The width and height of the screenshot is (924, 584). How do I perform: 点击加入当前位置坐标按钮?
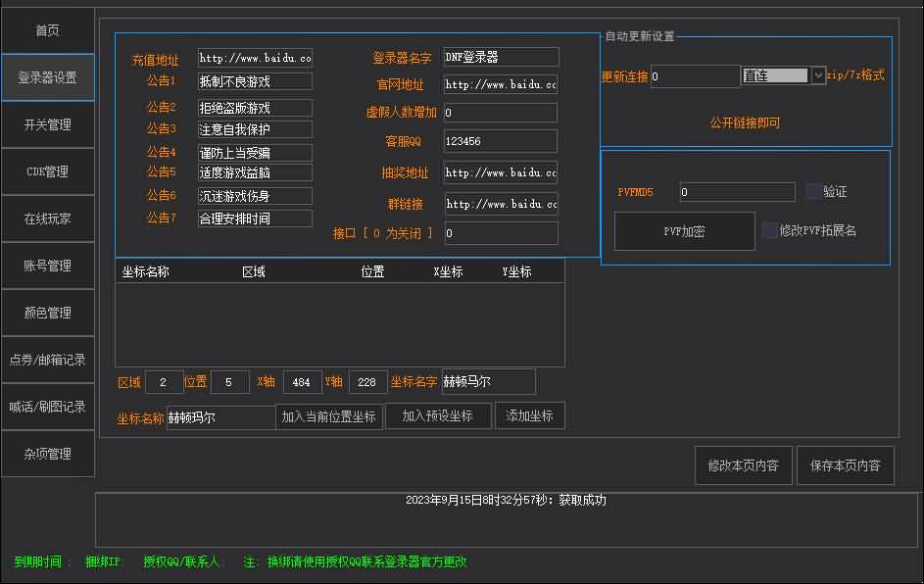pyautogui.click(x=328, y=415)
